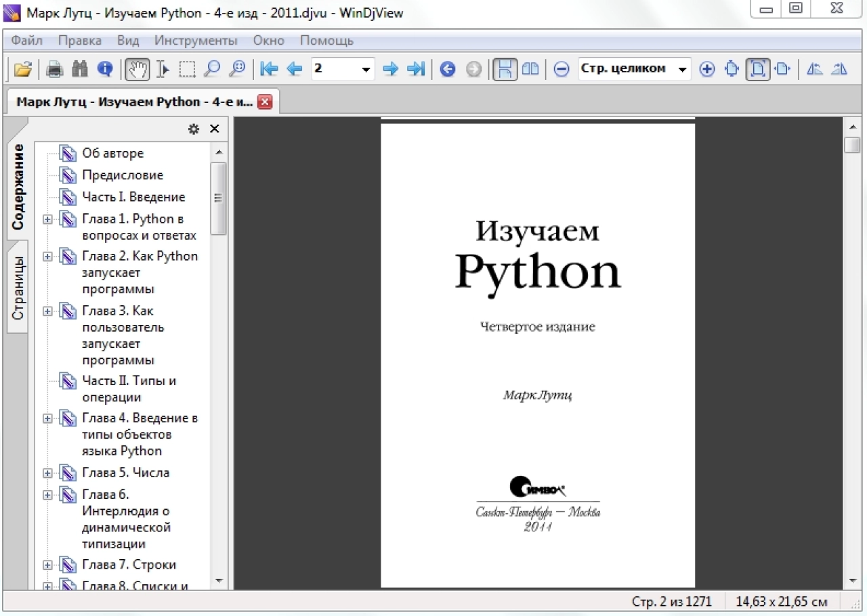The width and height of the screenshot is (867, 616).
Task: Close the contents sidebar panel
Action: [215, 129]
